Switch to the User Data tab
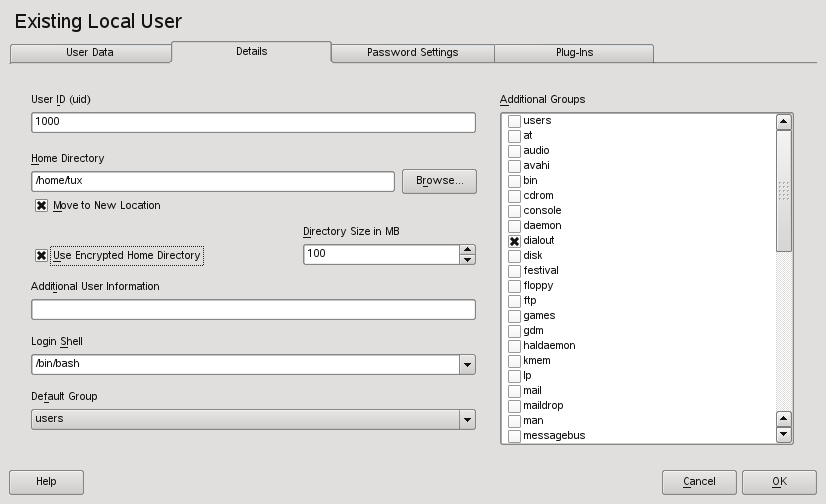826x504 pixels. (x=90, y=53)
